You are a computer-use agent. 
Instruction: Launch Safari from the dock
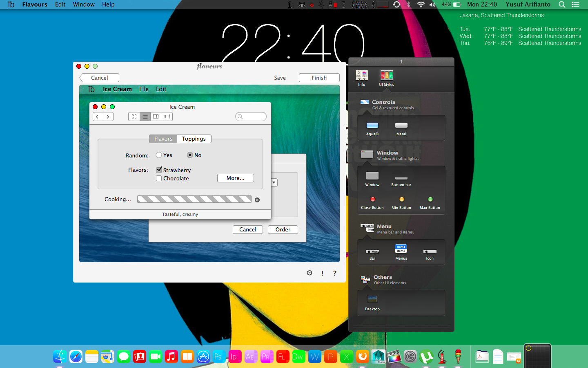click(76, 357)
